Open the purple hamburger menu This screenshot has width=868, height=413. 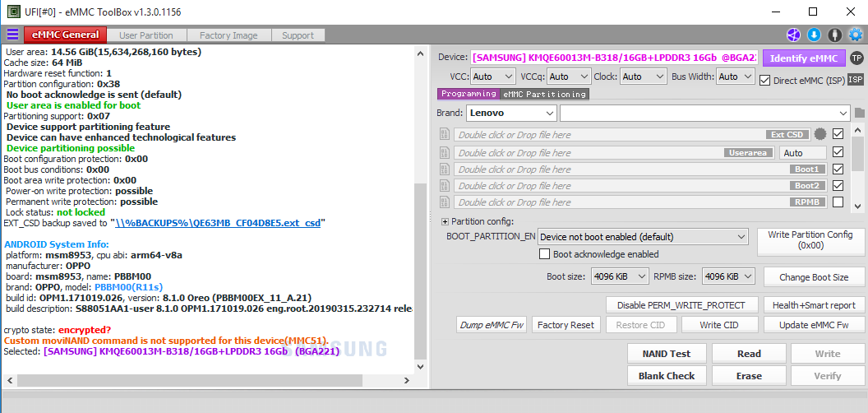12,35
